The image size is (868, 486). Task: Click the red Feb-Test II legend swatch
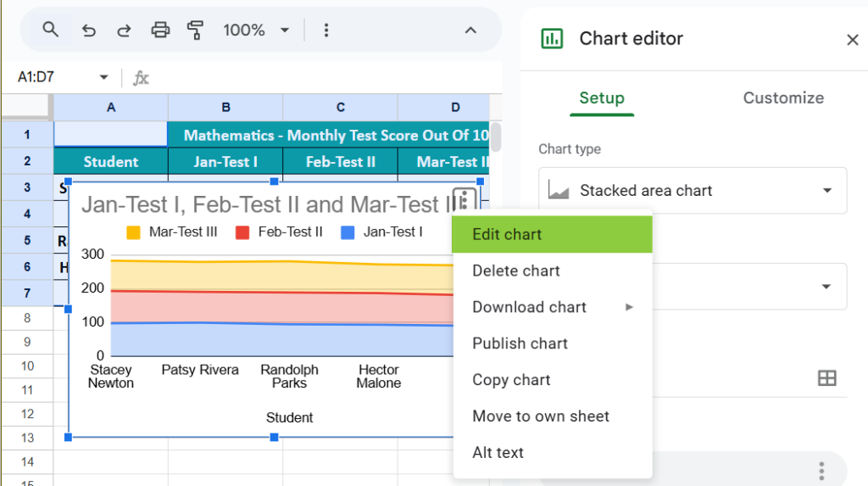tap(242, 232)
